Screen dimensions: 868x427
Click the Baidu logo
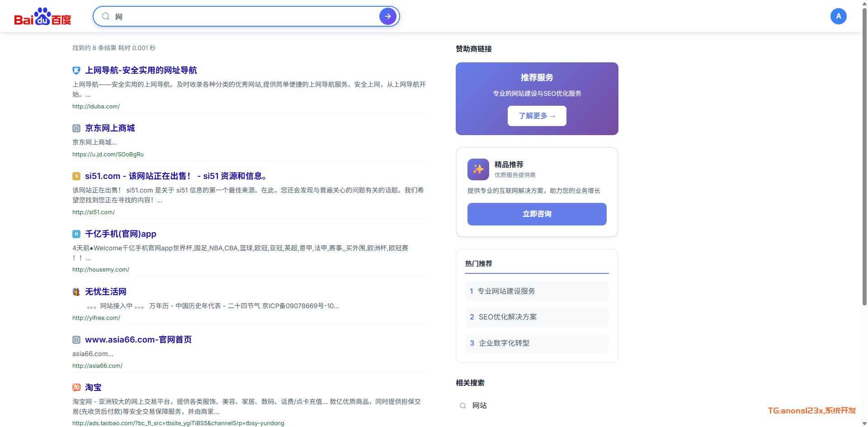click(43, 17)
